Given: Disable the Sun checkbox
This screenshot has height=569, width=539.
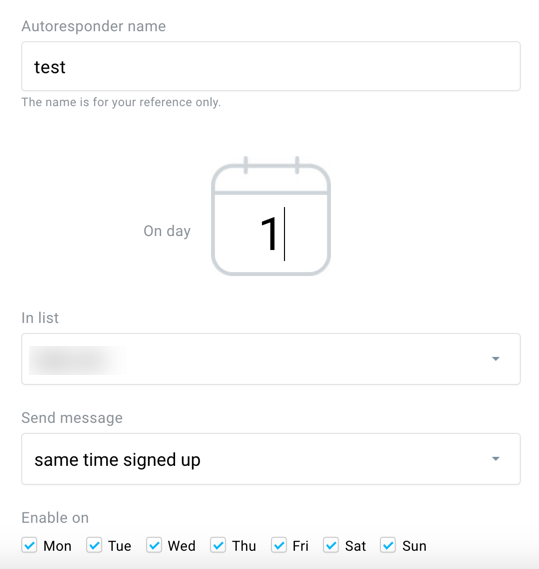Looking at the screenshot, I should (388, 545).
